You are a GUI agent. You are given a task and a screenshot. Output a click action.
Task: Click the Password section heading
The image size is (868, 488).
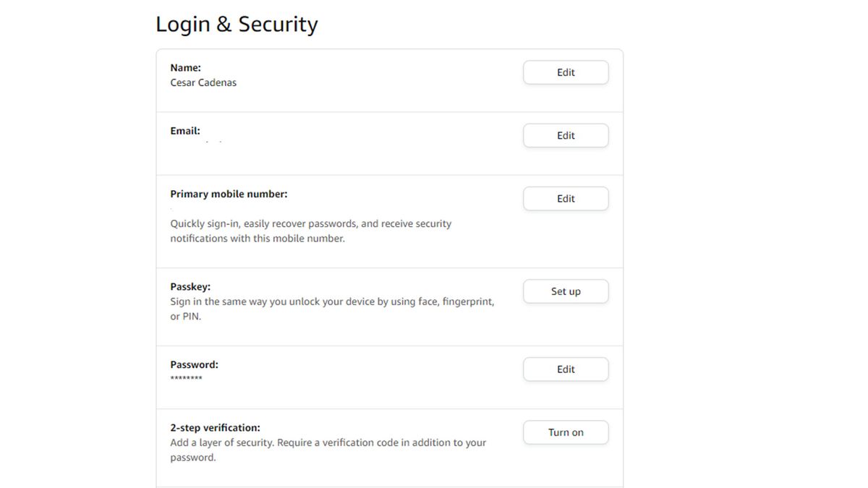(194, 364)
